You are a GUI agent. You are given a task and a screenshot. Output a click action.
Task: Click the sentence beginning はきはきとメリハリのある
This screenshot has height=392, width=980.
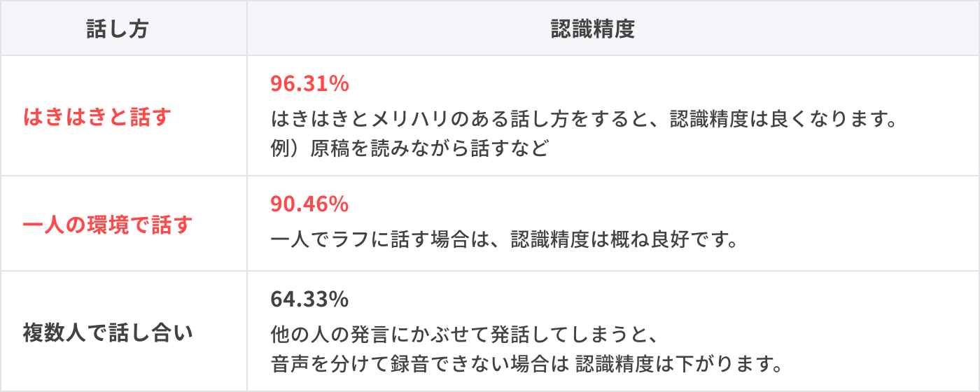pos(584,118)
